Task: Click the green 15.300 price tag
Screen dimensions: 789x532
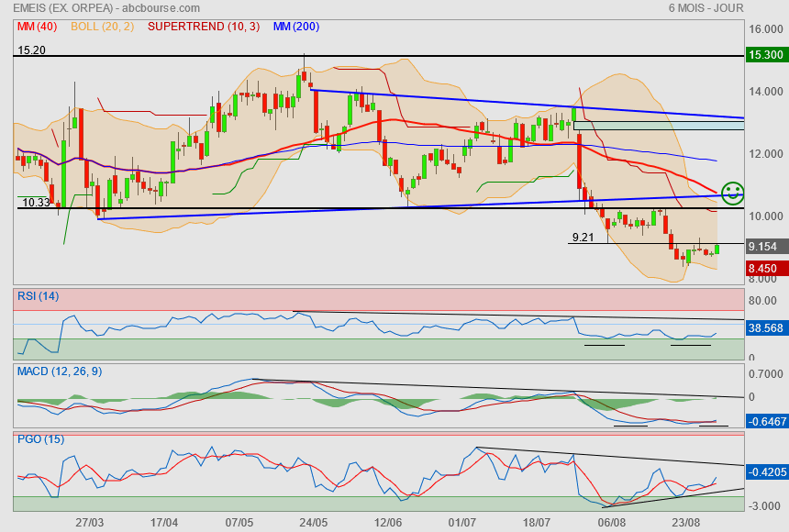Action: click(766, 54)
